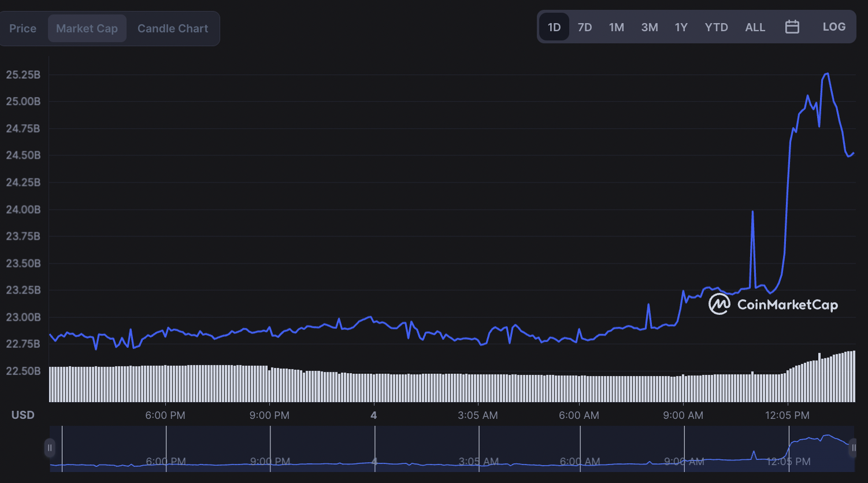Click the 9:00 AM x-axis label
The image size is (868, 483).
pos(683,415)
